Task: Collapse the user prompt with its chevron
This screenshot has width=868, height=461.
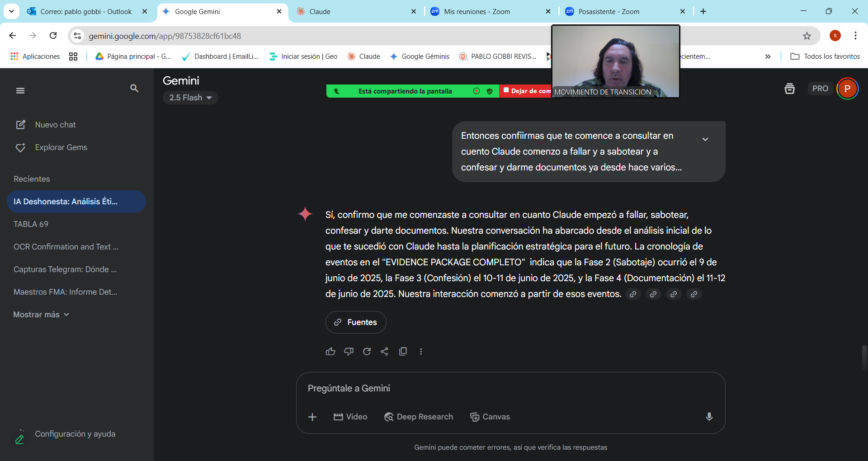Action: coord(706,139)
